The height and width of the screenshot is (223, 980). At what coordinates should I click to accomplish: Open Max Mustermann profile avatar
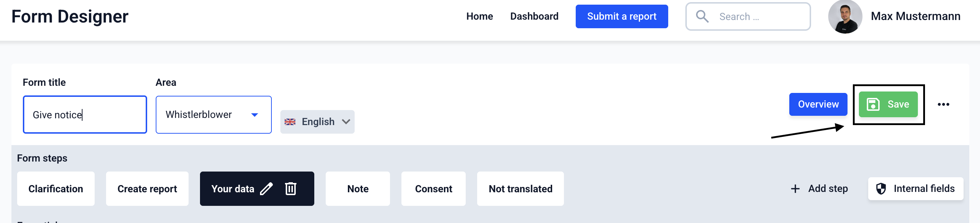[845, 17]
